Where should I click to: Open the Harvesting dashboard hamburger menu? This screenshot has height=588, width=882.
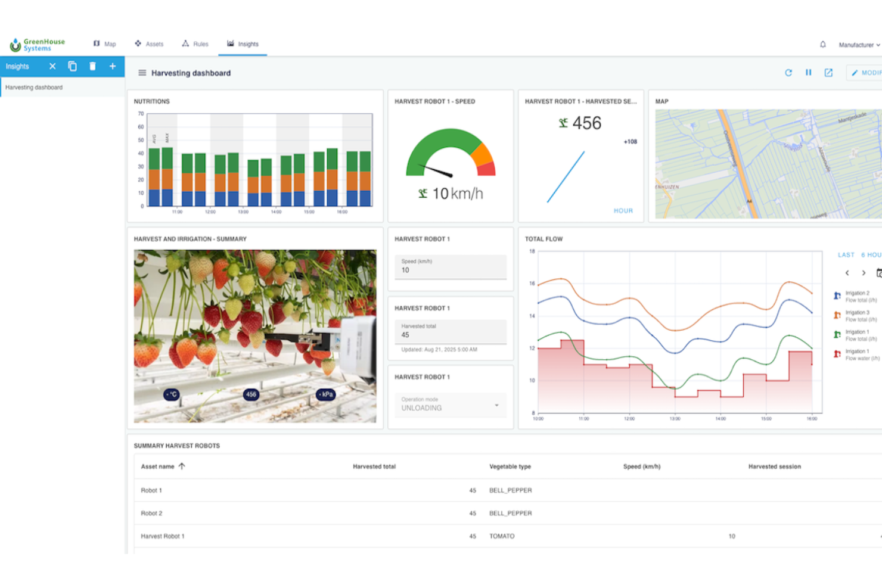[142, 73]
